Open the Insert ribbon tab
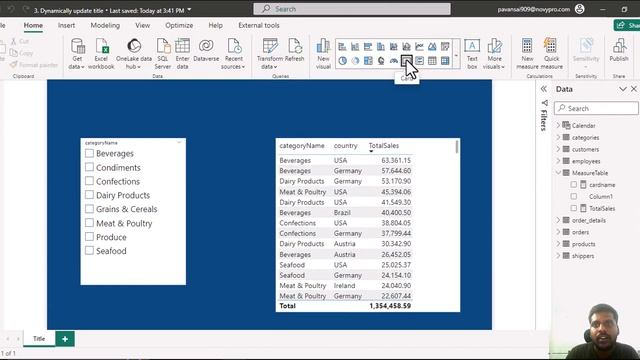 click(x=66, y=25)
